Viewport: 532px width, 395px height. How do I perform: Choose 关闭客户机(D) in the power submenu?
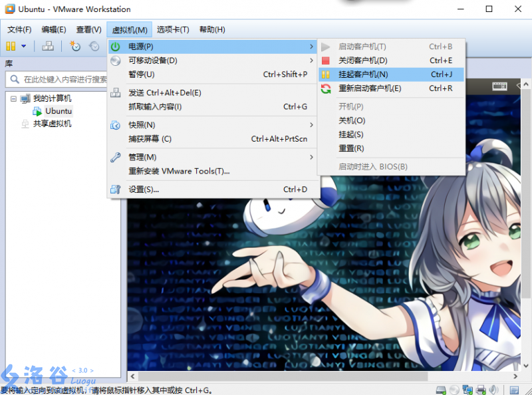391,61
